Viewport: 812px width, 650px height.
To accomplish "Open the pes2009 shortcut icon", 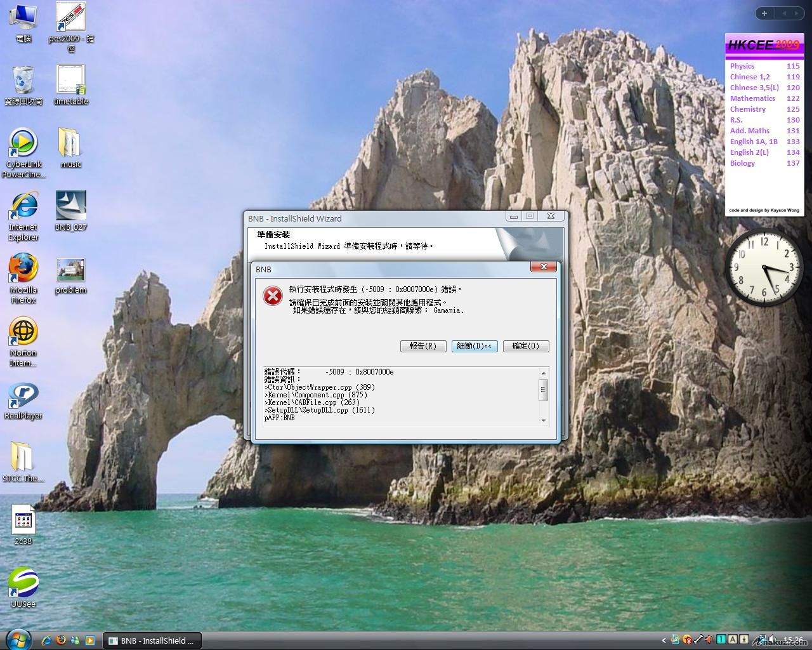I will click(71, 27).
